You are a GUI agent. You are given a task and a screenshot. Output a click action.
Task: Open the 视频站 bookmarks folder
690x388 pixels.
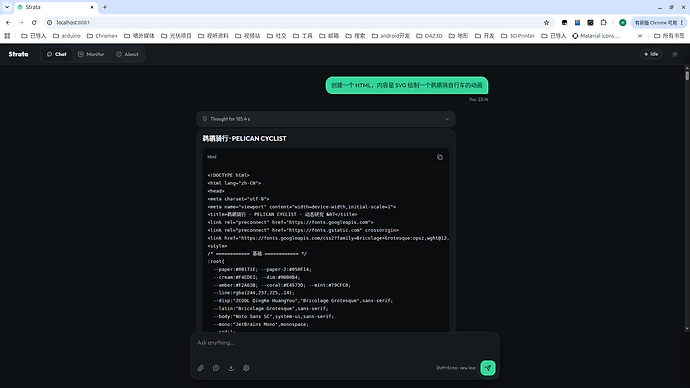(x=247, y=36)
